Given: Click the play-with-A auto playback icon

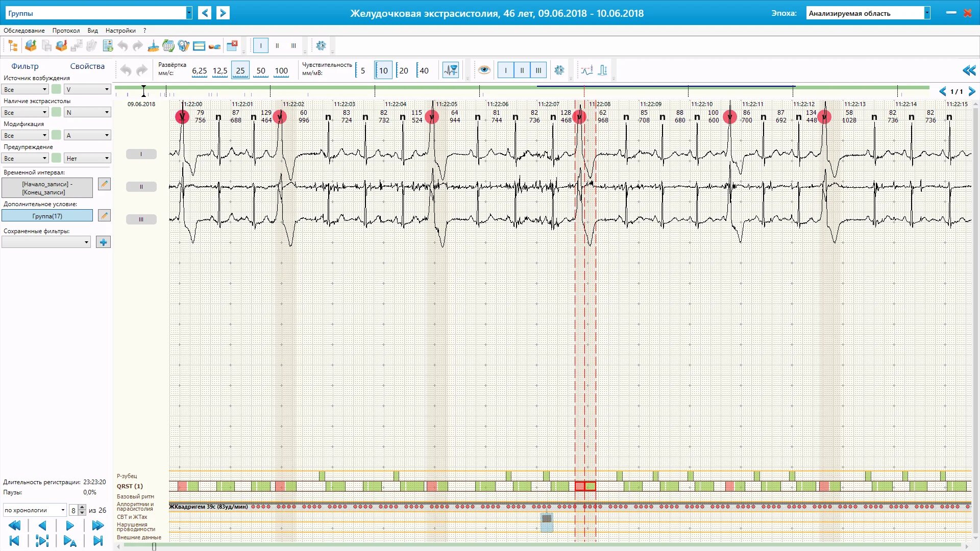Looking at the screenshot, I should click(x=70, y=541).
